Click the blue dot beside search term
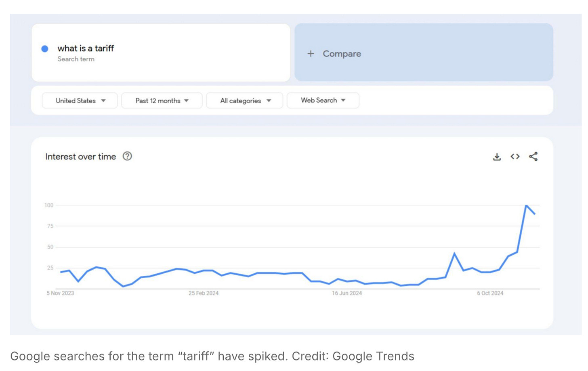 pos(45,49)
